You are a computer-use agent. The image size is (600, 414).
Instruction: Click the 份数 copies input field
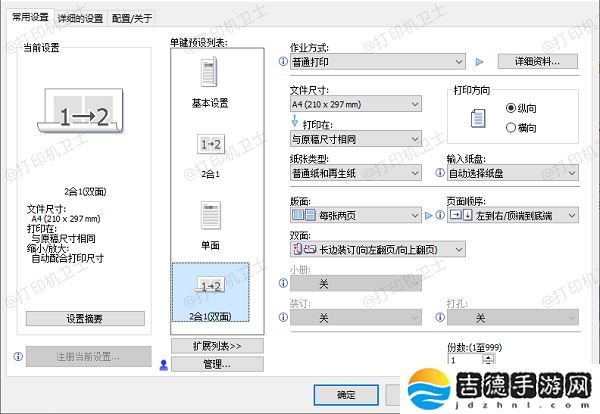pyautogui.click(x=465, y=360)
